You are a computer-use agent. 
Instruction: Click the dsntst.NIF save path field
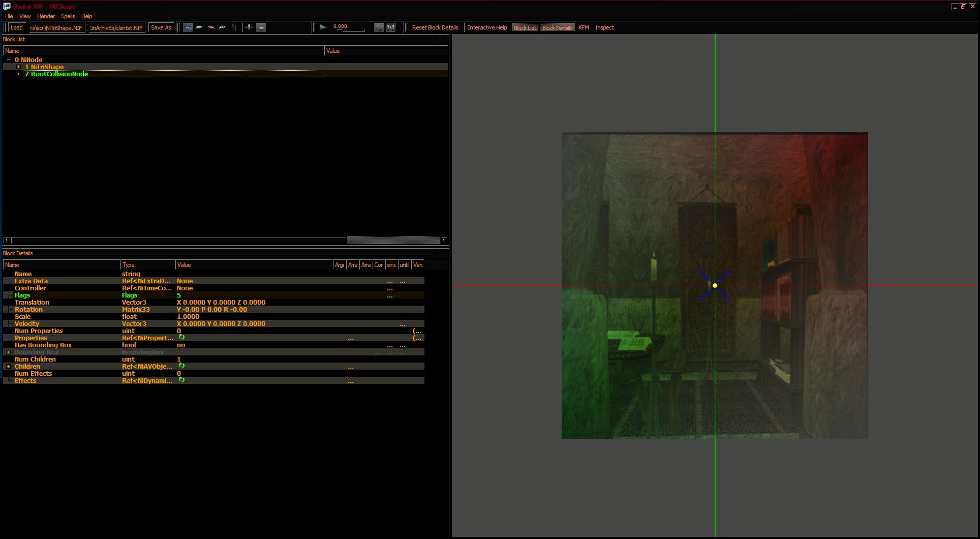116,27
